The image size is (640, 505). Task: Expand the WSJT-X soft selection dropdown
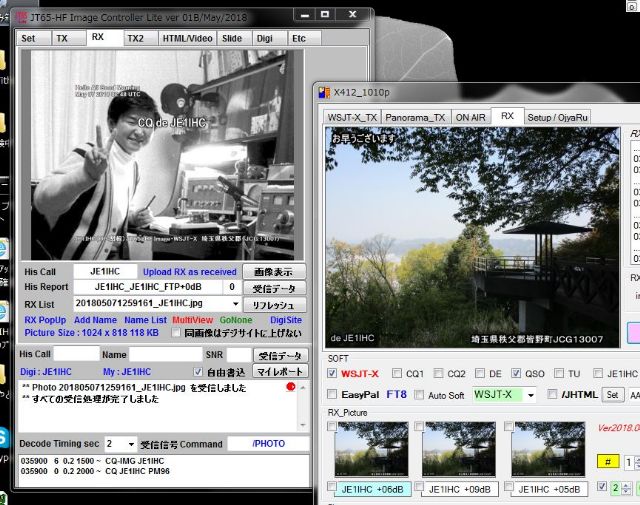[530, 395]
